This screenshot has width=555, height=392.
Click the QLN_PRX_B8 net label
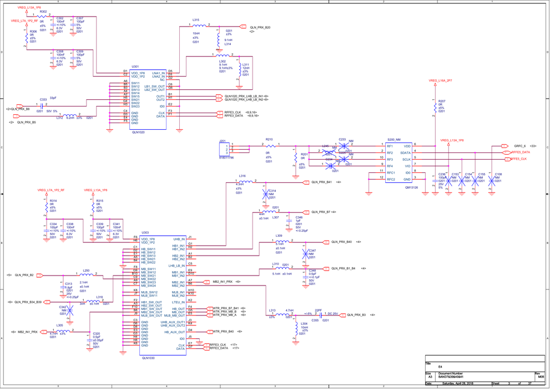point(20,109)
